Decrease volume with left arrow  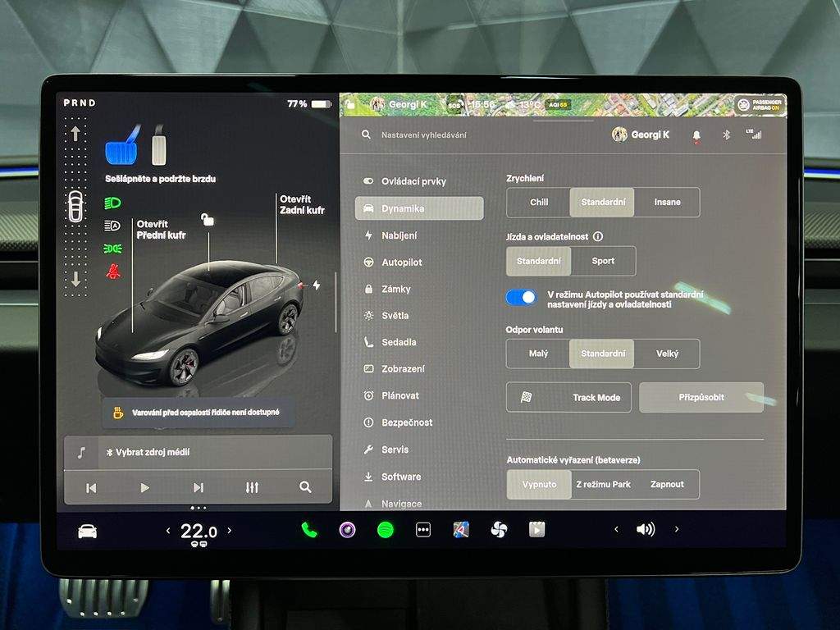(x=617, y=530)
